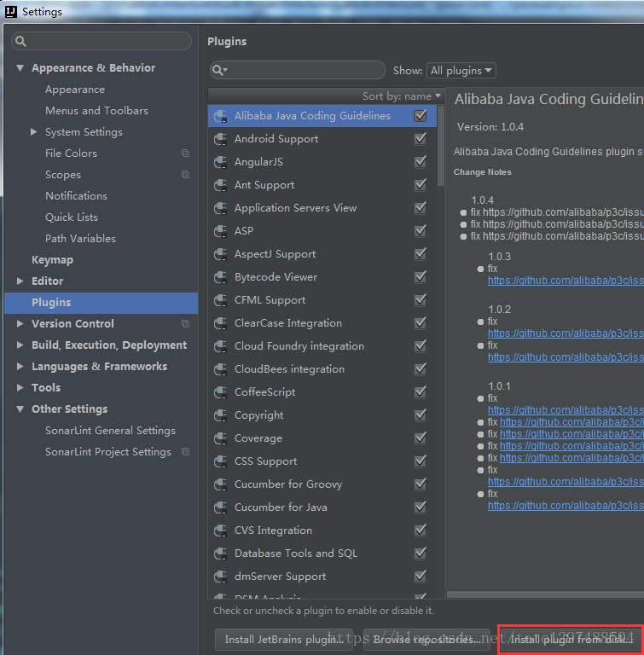
Task: Click the project-level icon next to Version Control
Action: click(186, 324)
